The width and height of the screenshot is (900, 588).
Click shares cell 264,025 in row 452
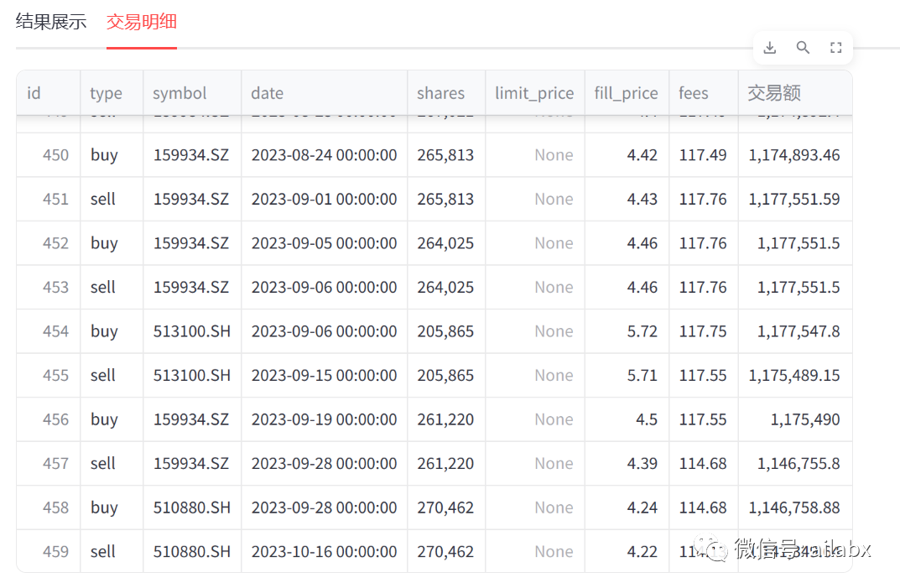[446, 243]
